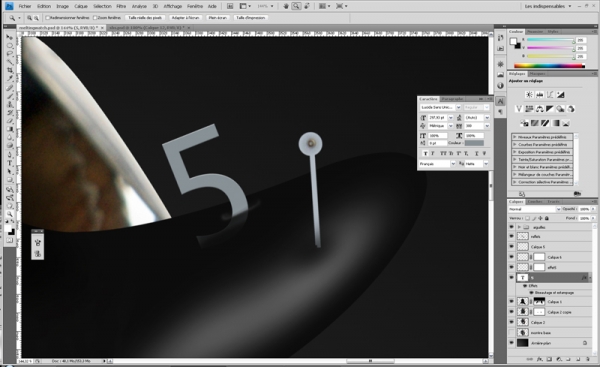This screenshot has width=600, height=367.
Task: Open the Fichier menu
Action: point(25,6)
